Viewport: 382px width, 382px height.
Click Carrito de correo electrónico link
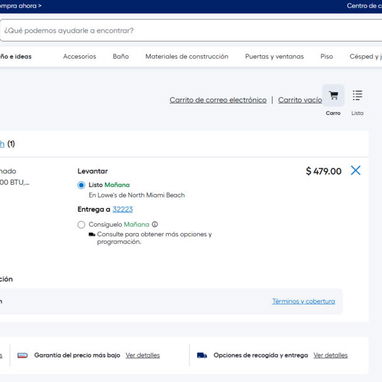pos(218,100)
